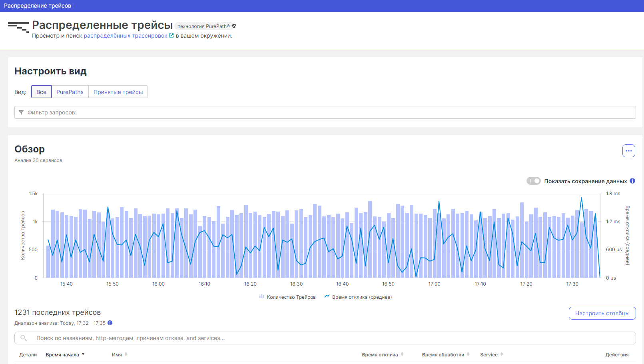Click the distributed traces logo icon
Viewport: 644px width, 364px height.
[x=18, y=27]
